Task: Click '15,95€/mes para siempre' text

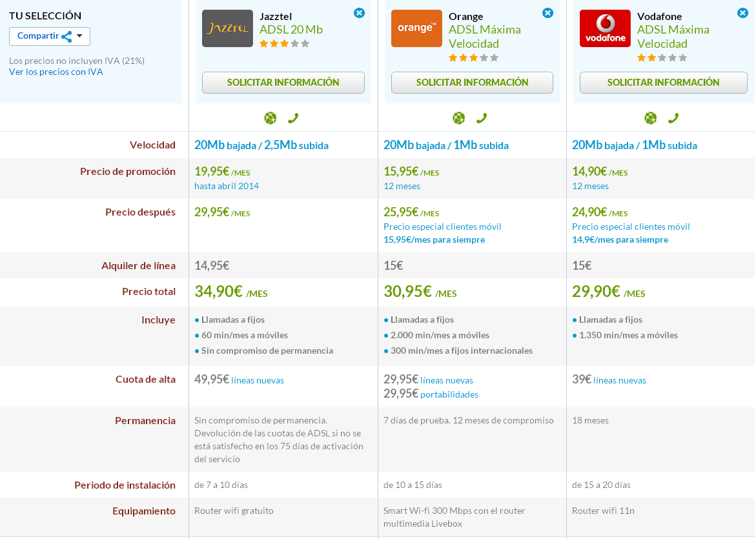Action: pos(434,239)
